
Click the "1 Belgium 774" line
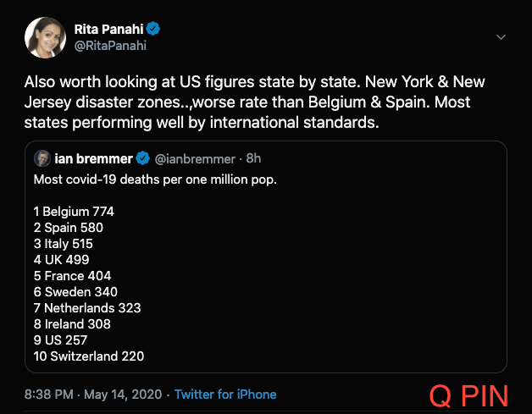74,212
